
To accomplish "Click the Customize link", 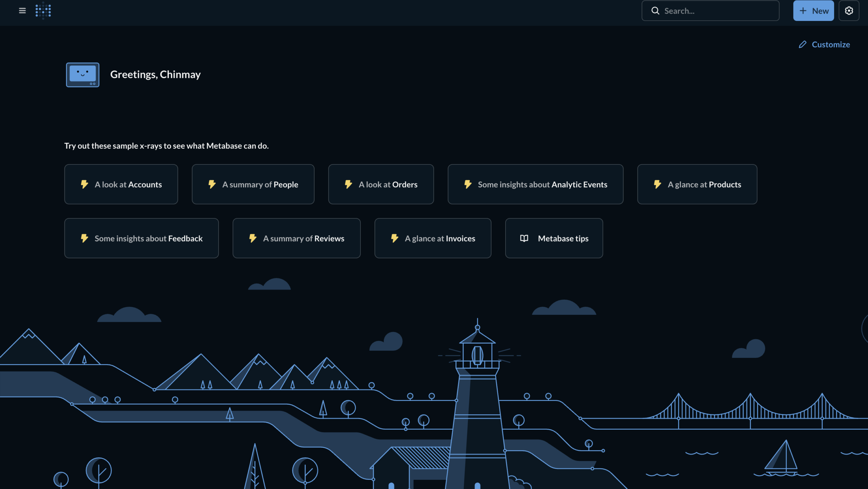I will pos(831,44).
